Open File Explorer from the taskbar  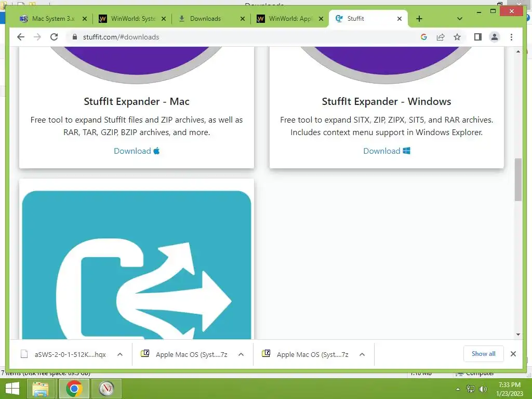[41, 389]
